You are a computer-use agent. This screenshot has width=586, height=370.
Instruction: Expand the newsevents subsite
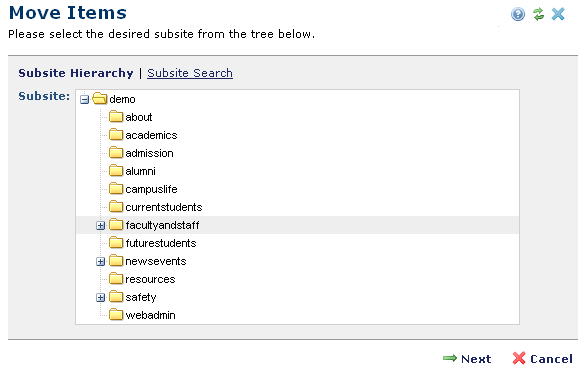[x=100, y=261]
